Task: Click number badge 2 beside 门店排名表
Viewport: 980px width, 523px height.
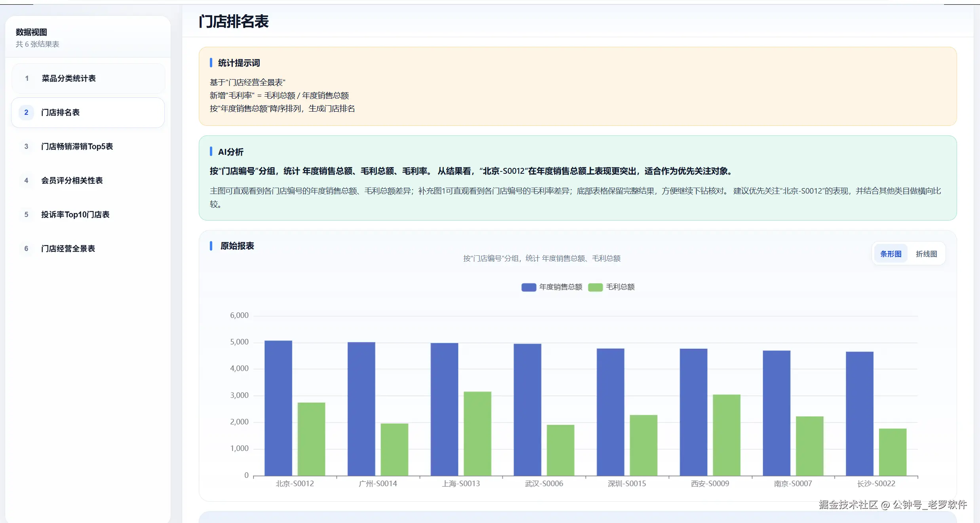Action: (27, 112)
